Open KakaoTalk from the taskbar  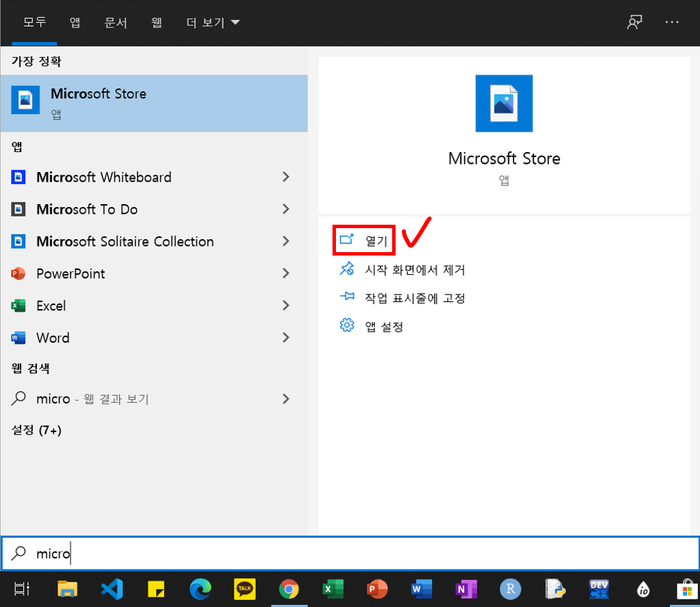coord(245,589)
